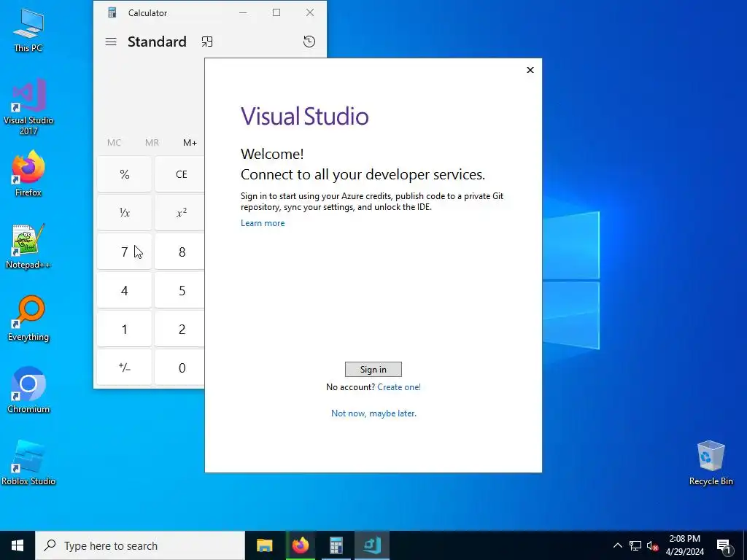The width and height of the screenshot is (747, 560).
Task: Open This PC desktop icon
Action: [28, 29]
